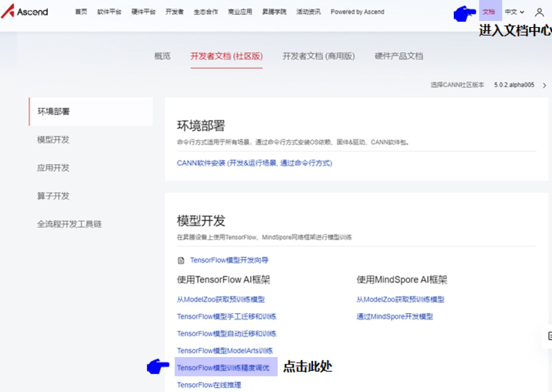Go to the 文档 documentation center
This screenshot has height=392, width=552.
click(489, 12)
